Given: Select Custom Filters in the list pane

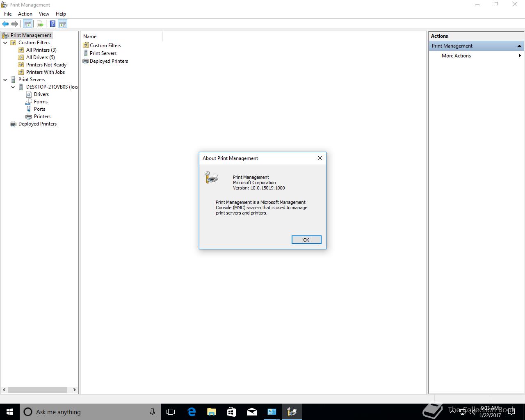Looking at the screenshot, I should pos(105,46).
